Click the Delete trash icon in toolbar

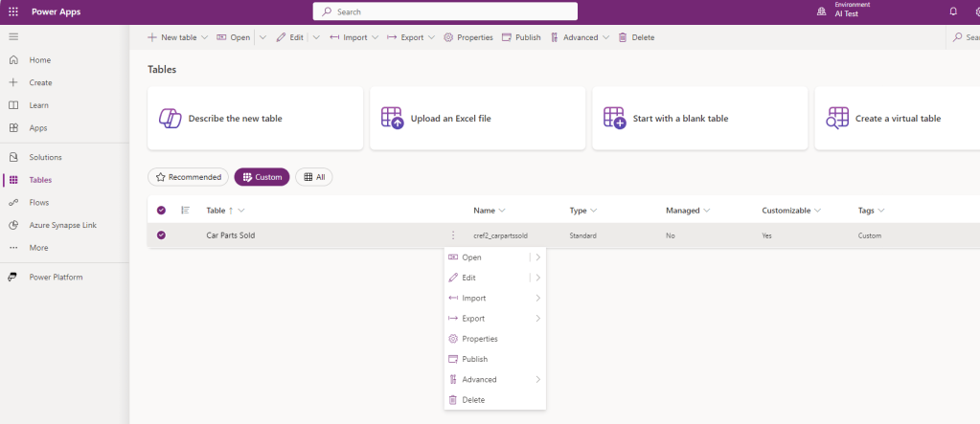[x=624, y=37]
